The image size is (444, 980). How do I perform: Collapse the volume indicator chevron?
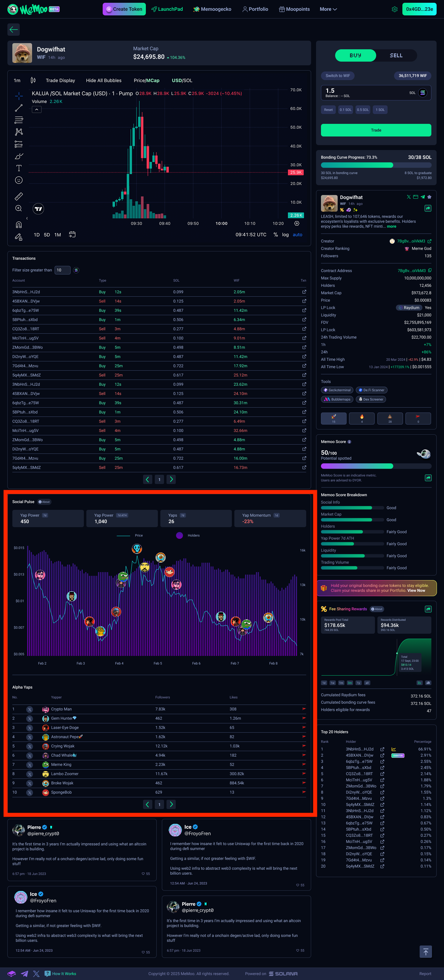36,110
